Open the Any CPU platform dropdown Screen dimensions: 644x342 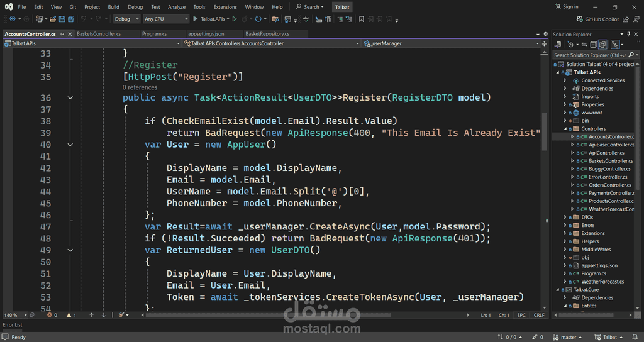click(166, 19)
